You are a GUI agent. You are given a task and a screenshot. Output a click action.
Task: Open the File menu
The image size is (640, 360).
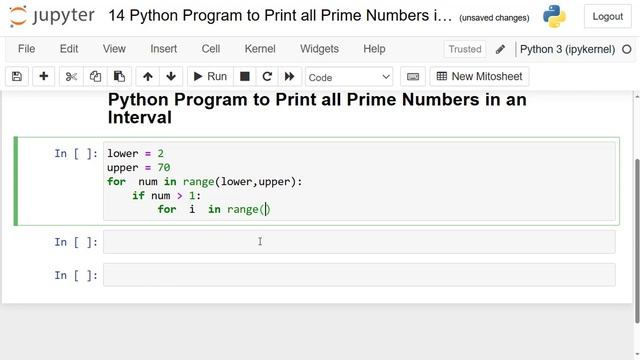tap(27, 49)
